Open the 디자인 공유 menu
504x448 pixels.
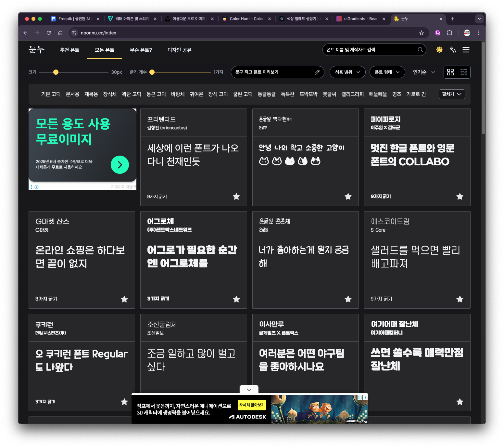tap(179, 50)
